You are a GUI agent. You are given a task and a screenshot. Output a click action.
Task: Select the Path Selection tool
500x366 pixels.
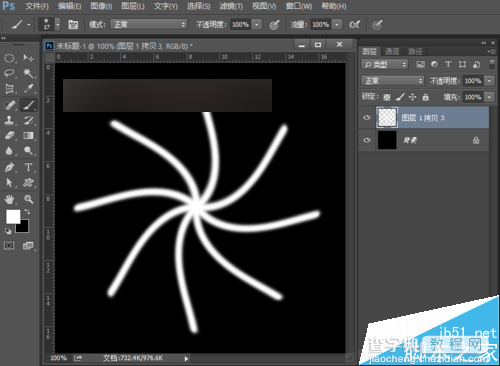[x=9, y=183]
